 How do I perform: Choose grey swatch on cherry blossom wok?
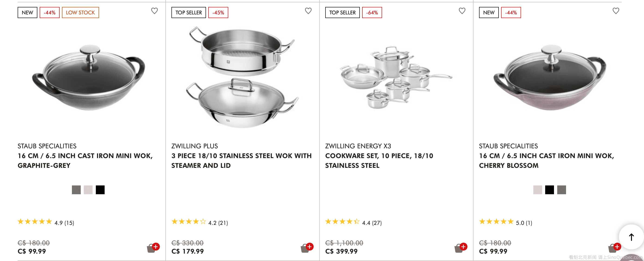tap(561, 190)
